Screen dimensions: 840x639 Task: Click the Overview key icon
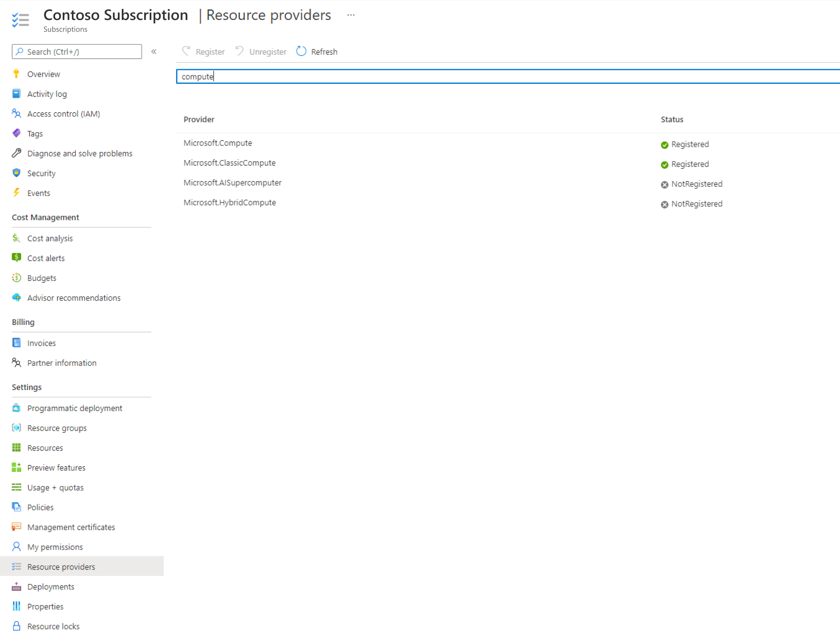(x=16, y=74)
